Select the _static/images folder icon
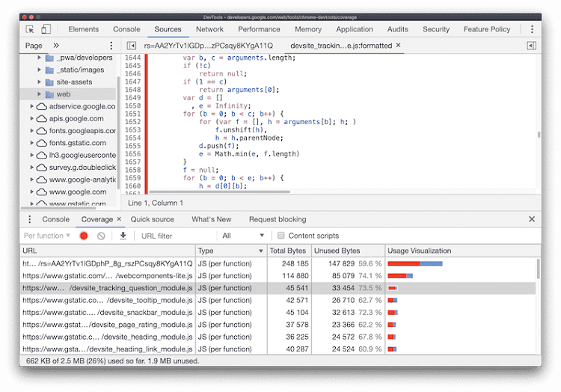 coord(49,70)
